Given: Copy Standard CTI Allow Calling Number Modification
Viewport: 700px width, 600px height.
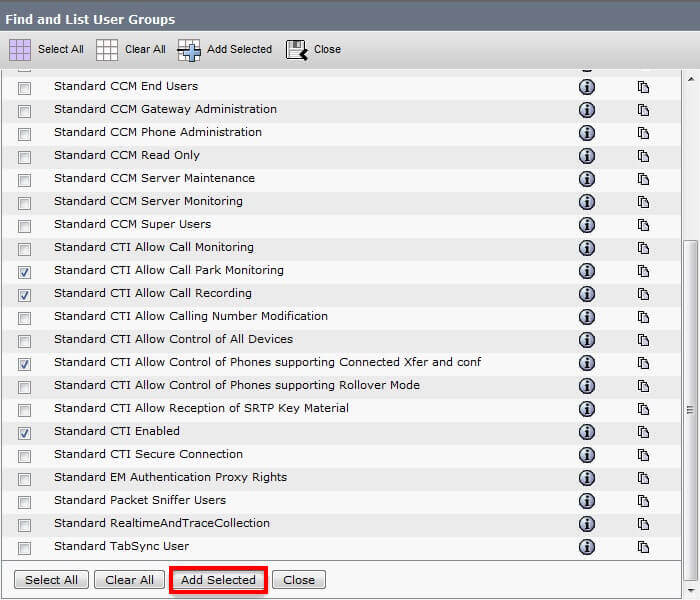Looking at the screenshot, I should (643, 317).
